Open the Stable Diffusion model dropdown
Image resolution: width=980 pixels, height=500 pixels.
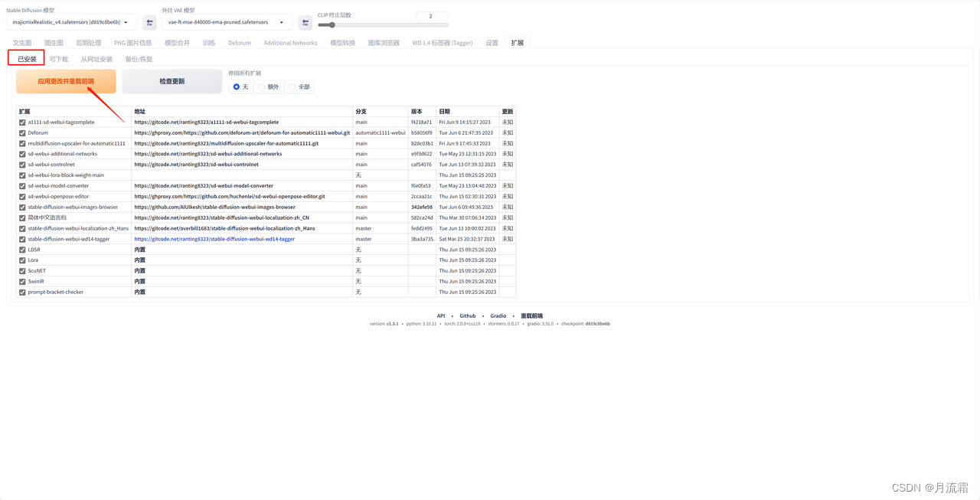(71, 22)
